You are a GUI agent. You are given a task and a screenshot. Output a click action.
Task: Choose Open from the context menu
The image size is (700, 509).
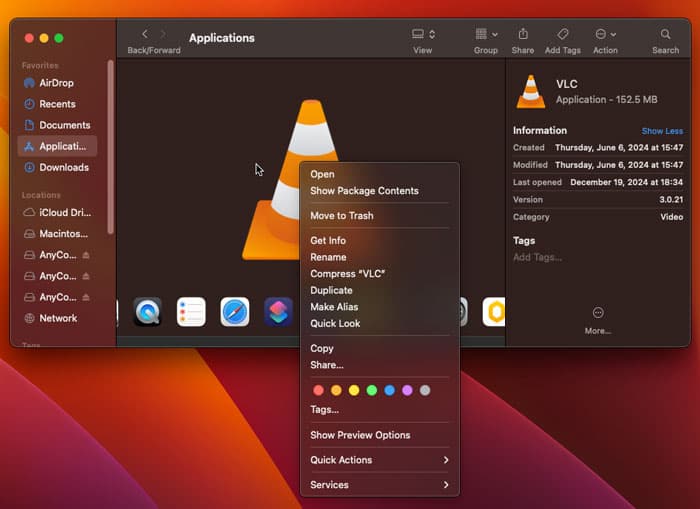pos(379,174)
